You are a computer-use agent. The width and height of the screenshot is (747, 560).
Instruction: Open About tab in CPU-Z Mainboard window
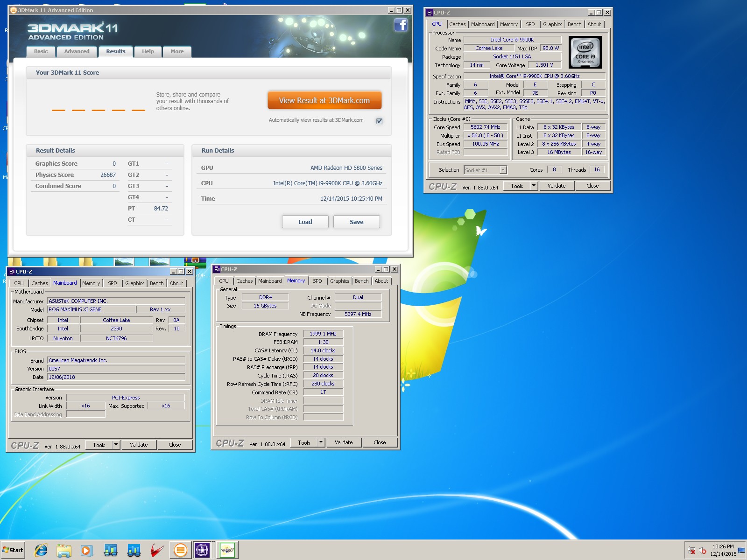tap(176, 283)
